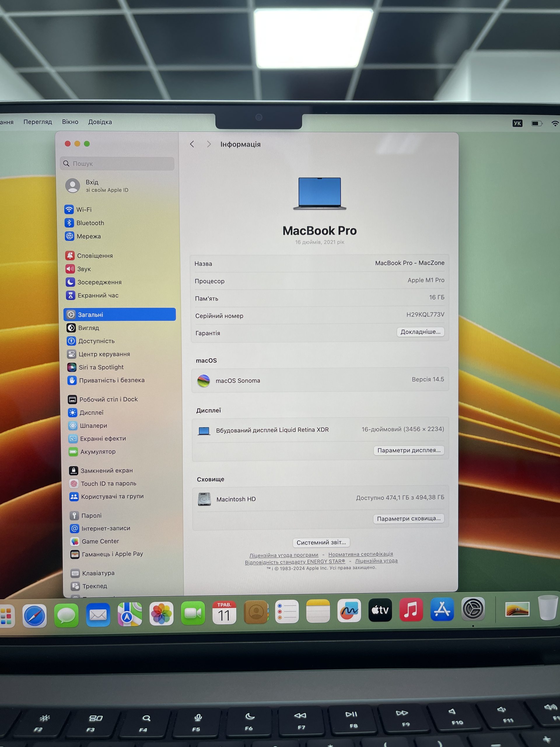560x747 pixels.
Task: Open Екранний час settings
Action: tap(92, 295)
